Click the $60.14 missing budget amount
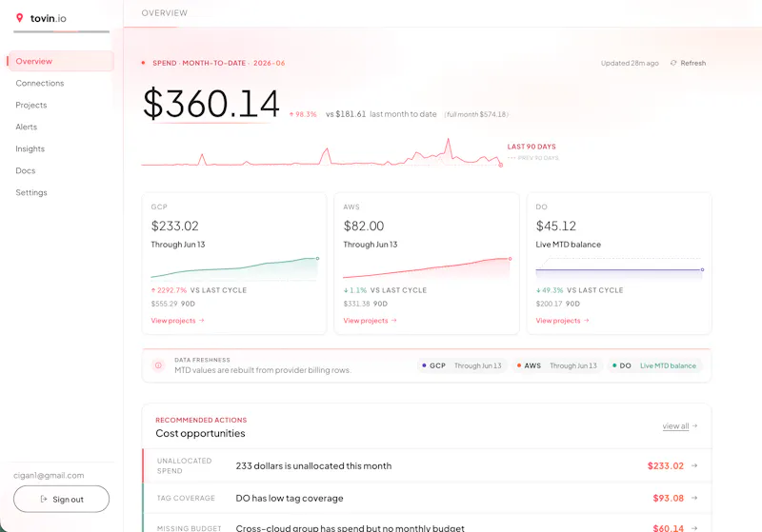 coord(669,527)
